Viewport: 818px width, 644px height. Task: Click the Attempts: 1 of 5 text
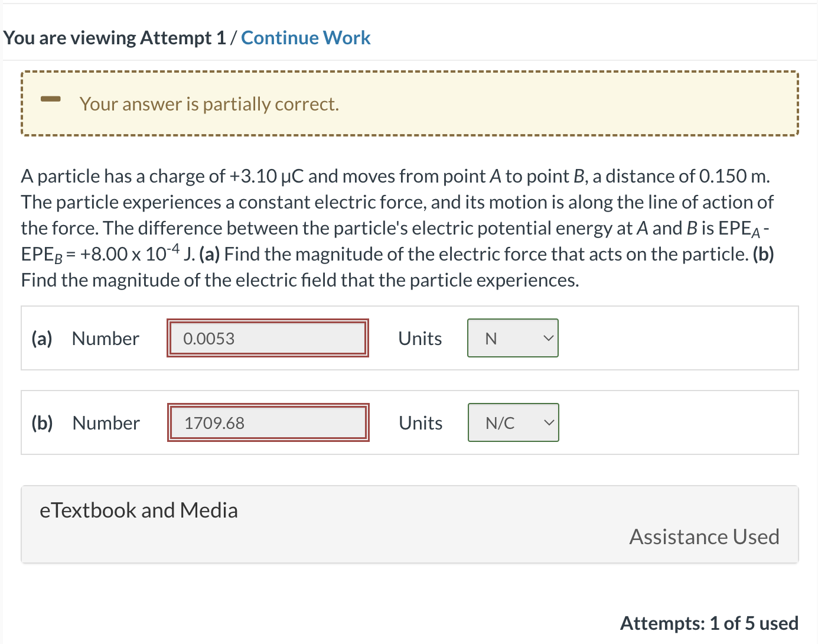coord(709,623)
